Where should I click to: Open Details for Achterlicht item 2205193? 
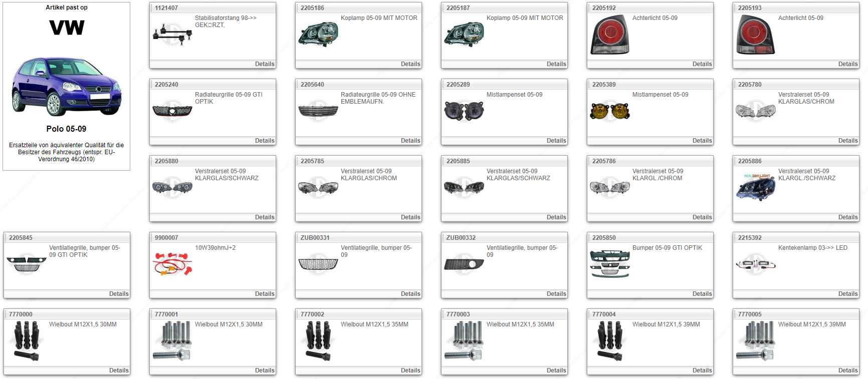pos(847,64)
